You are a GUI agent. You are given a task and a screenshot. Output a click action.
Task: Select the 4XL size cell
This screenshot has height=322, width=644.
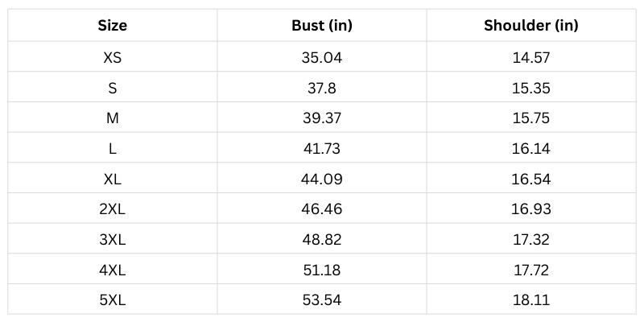pyautogui.click(x=113, y=270)
